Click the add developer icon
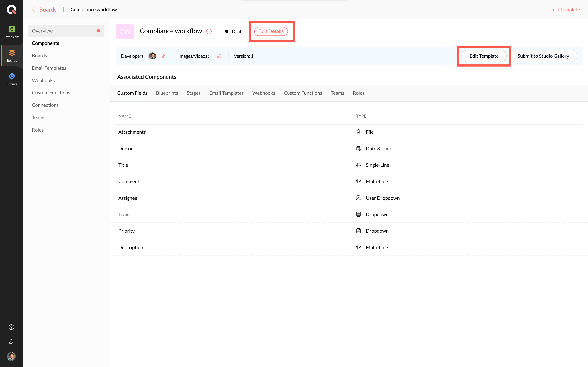The image size is (588, 367). (x=163, y=56)
